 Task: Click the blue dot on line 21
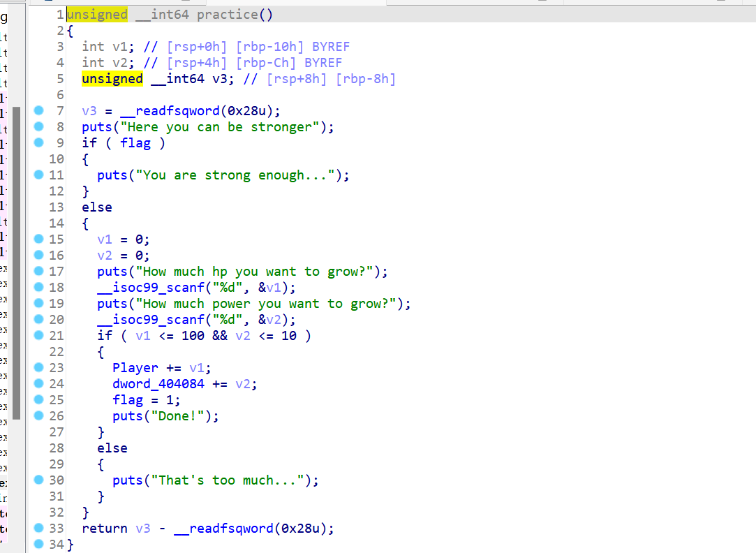[x=38, y=335]
